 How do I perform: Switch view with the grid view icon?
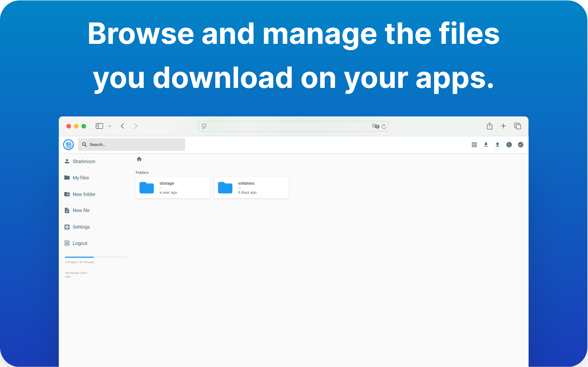coord(474,145)
